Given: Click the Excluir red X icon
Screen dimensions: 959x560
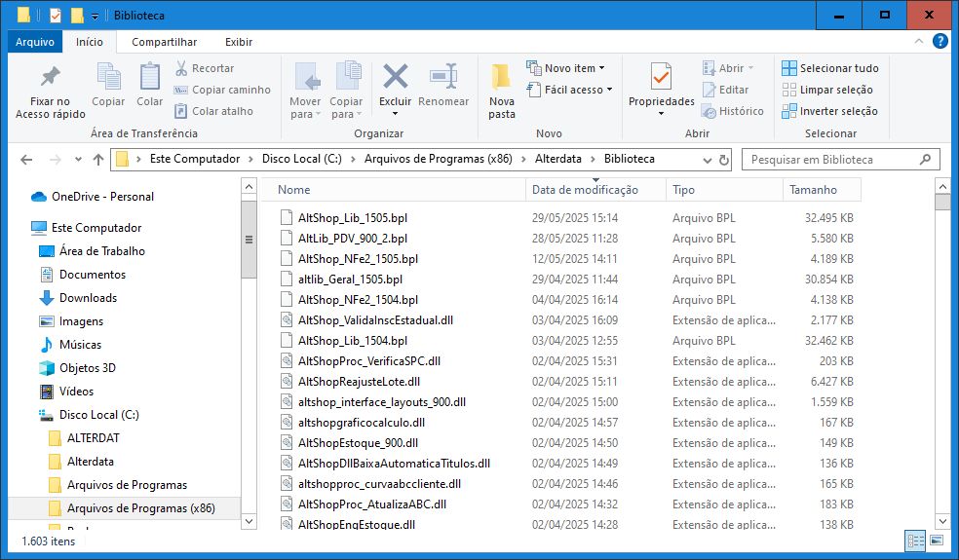Looking at the screenshot, I should [x=395, y=77].
